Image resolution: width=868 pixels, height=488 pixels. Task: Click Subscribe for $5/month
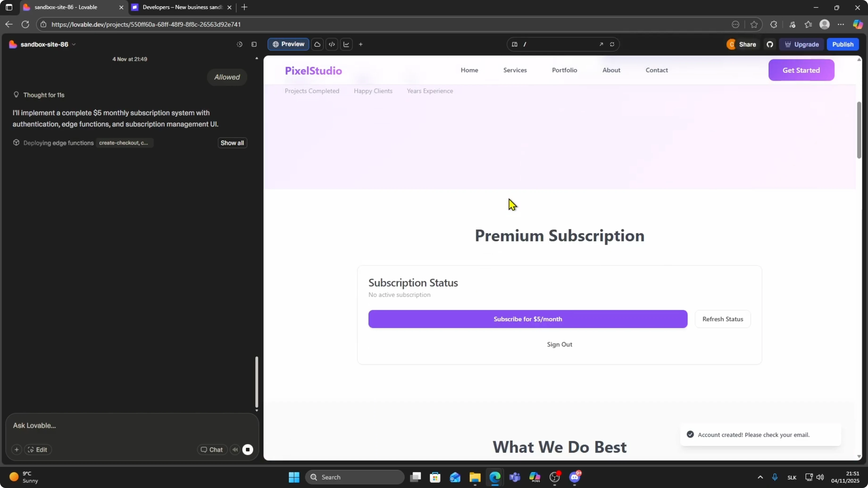coord(528,319)
